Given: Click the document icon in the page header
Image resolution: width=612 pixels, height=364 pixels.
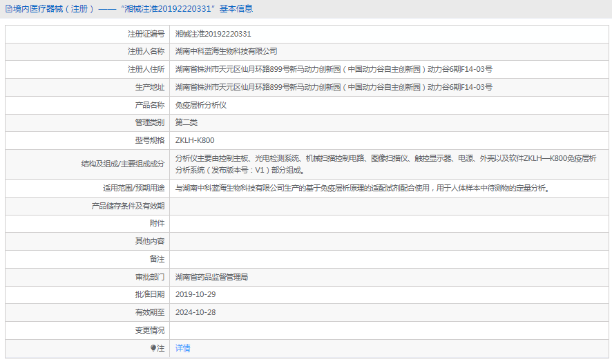Looking at the screenshot, I should point(8,9).
